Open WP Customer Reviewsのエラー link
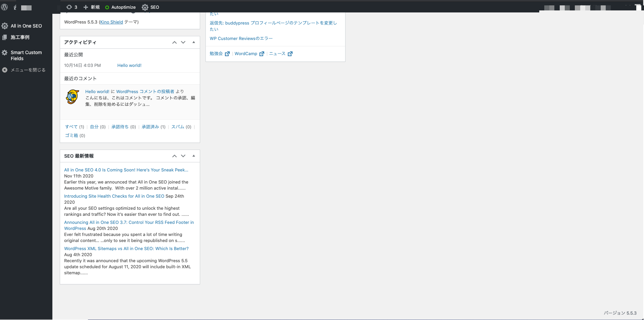This screenshot has width=644, height=320. pyautogui.click(x=241, y=39)
